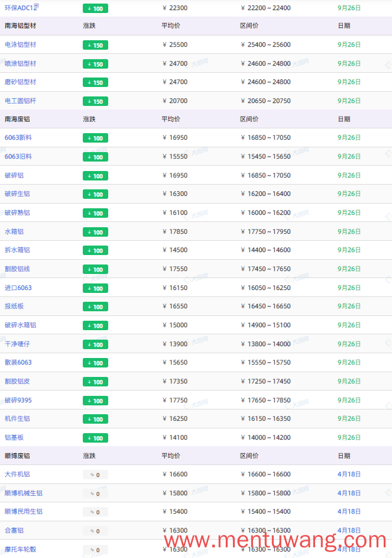The width and height of the screenshot is (392, 558).
Task: Select the 南海废铝 section header
Action: click(17, 119)
